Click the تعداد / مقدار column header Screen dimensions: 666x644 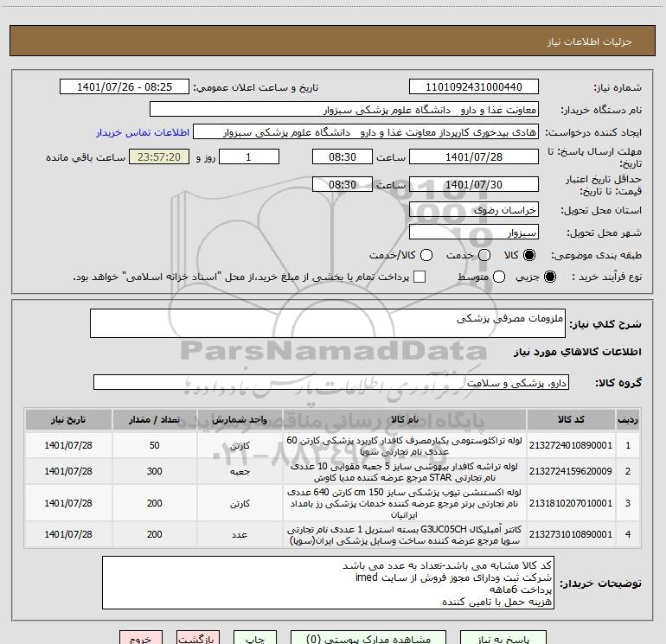coord(155,420)
